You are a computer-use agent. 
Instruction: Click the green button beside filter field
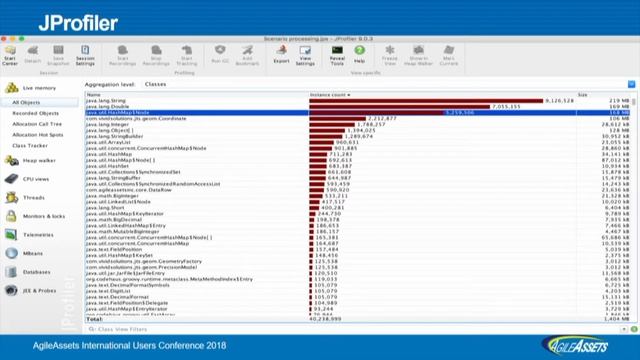634,329
